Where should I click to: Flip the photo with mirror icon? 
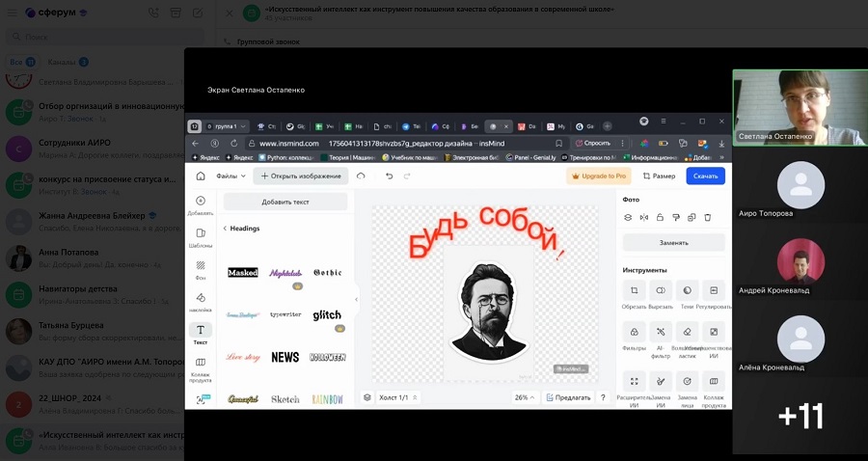[x=644, y=218]
